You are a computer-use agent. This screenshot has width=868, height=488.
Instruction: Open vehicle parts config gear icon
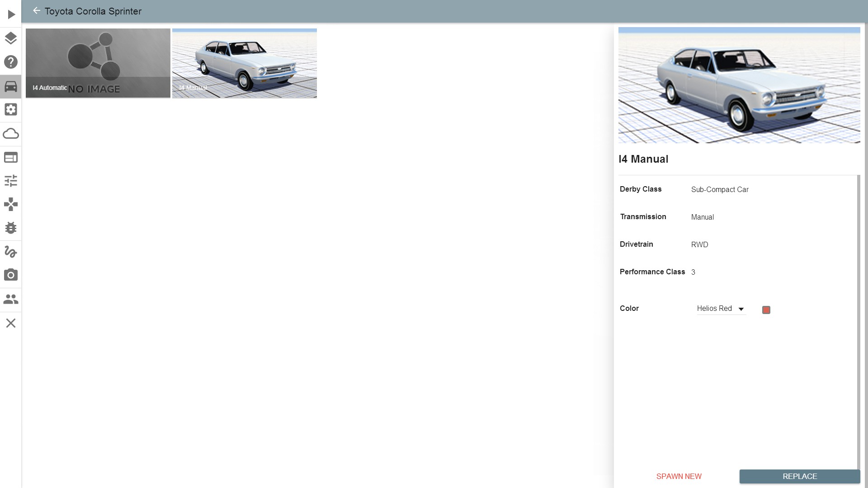(11, 109)
